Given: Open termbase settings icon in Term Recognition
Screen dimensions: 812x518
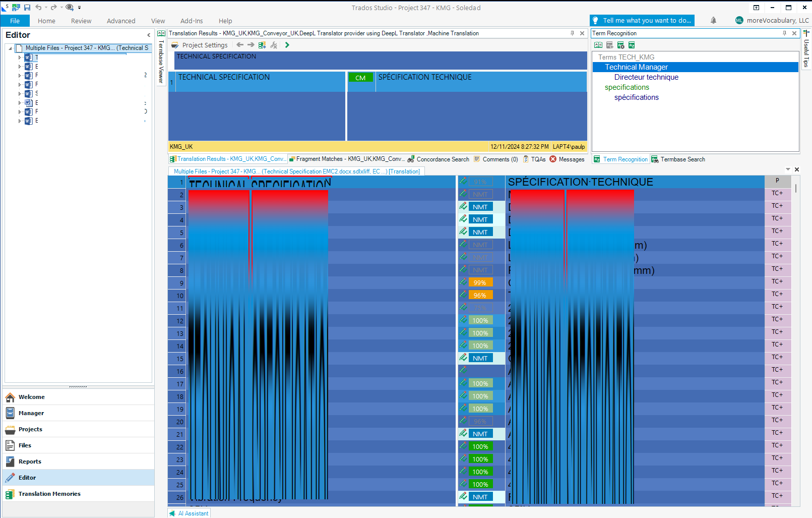Looking at the screenshot, I should (620, 45).
